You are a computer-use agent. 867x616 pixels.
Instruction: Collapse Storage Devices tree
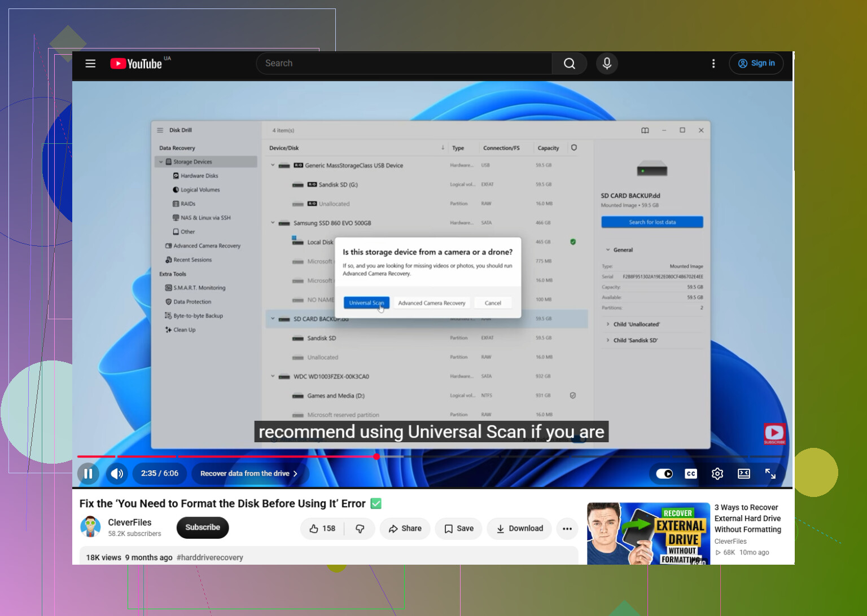coord(161,162)
